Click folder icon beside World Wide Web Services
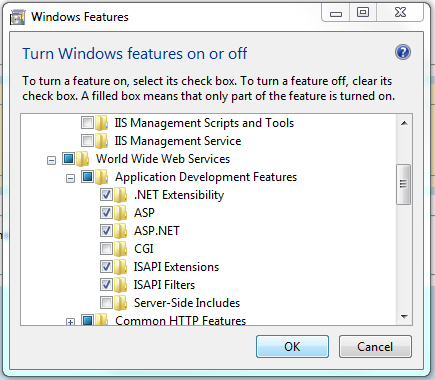The height and width of the screenshot is (380, 435). (x=82, y=159)
